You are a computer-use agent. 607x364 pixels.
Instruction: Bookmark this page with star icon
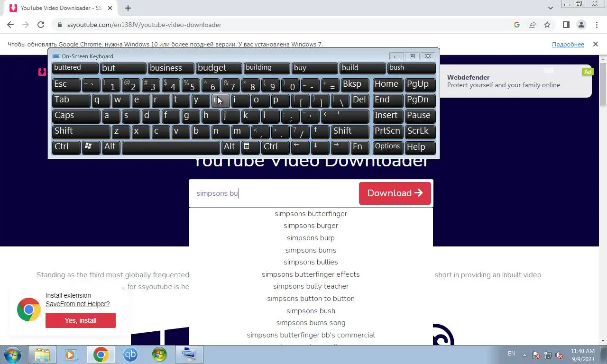coord(547,25)
